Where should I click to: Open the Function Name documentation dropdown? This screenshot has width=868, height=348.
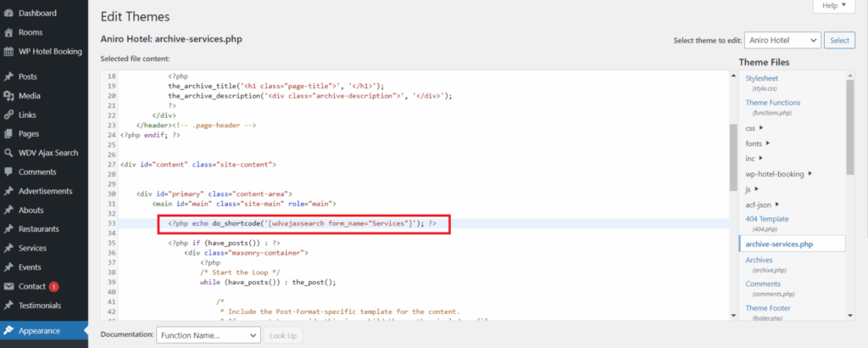(208, 335)
